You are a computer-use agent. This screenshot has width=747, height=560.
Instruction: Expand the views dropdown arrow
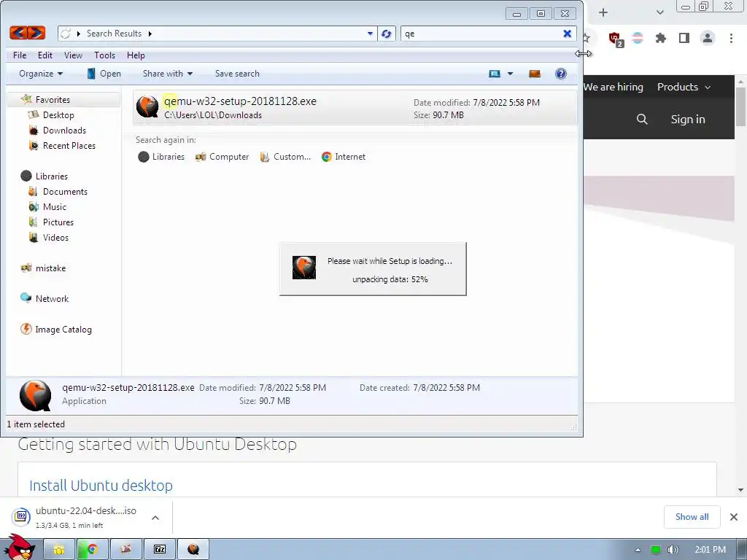click(x=510, y=74)
